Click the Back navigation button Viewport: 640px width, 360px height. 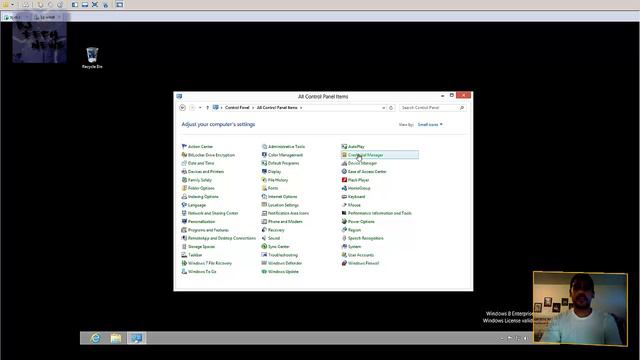click(x=182, y=108)
